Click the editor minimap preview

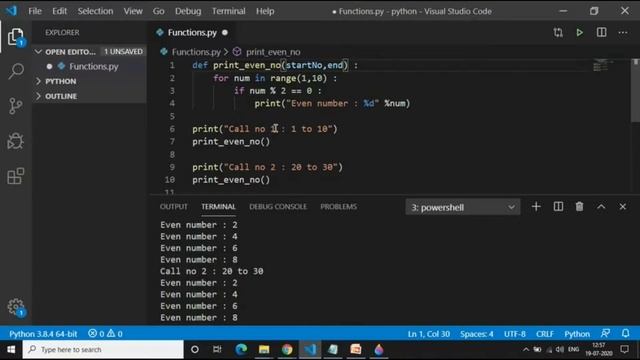[603, 65]
